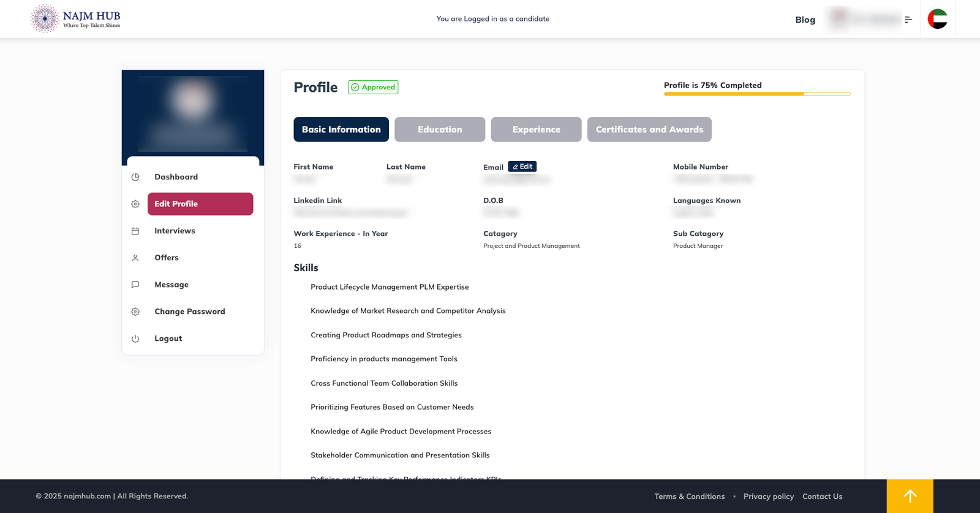This screenshot has width=980, height=513.
Task: Click the yellow scroll-to-top arrow
Action: click(910, 496)
